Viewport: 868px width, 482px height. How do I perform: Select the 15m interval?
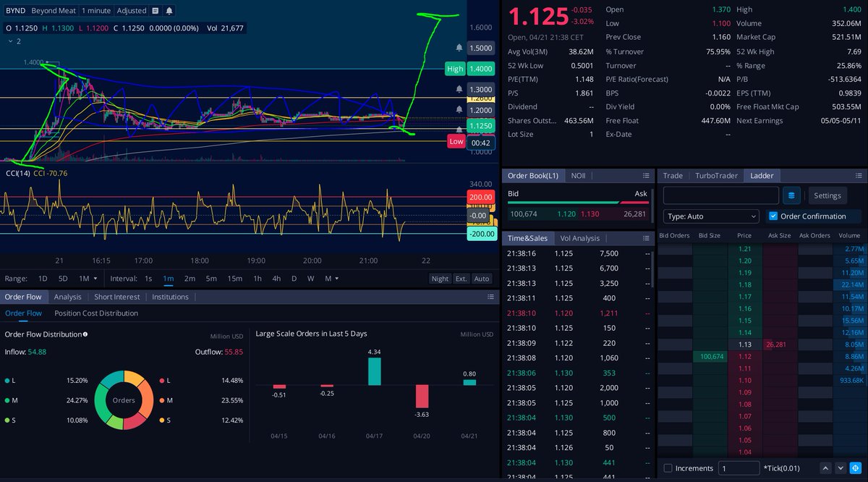pos(234,279)
